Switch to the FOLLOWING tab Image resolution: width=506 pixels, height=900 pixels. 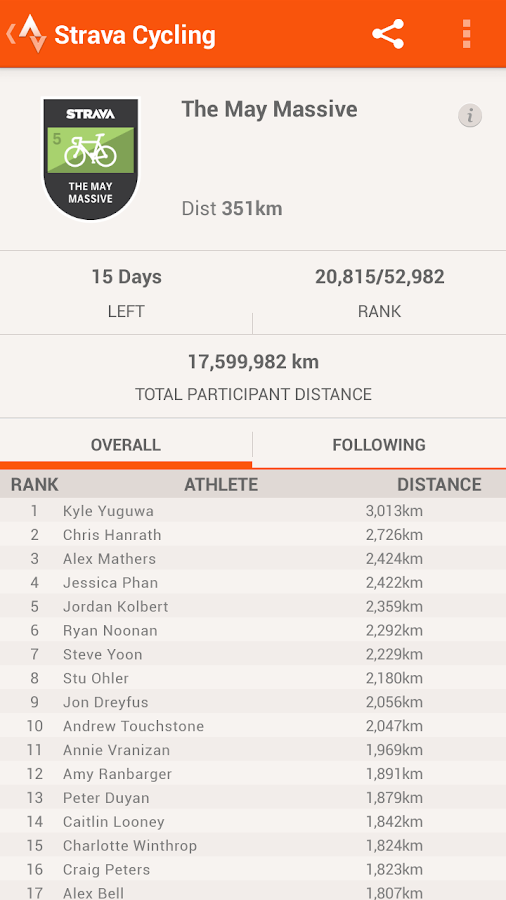(x=379, y=445)
